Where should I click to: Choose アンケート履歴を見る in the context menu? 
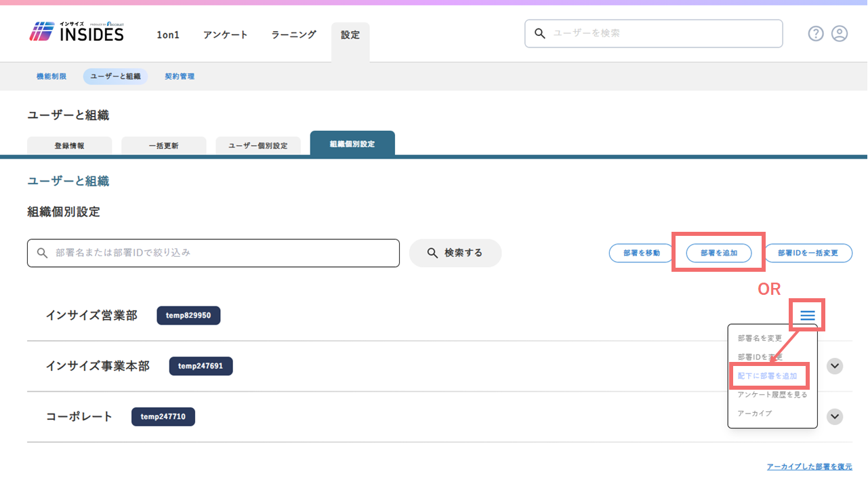coord(772,394)
